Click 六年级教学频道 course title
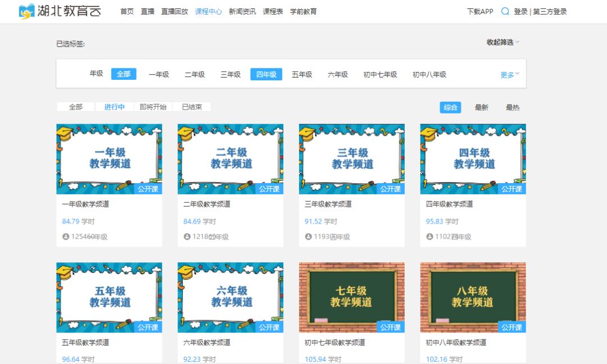This screenshot has height=364, width=607. pos(207,342)
